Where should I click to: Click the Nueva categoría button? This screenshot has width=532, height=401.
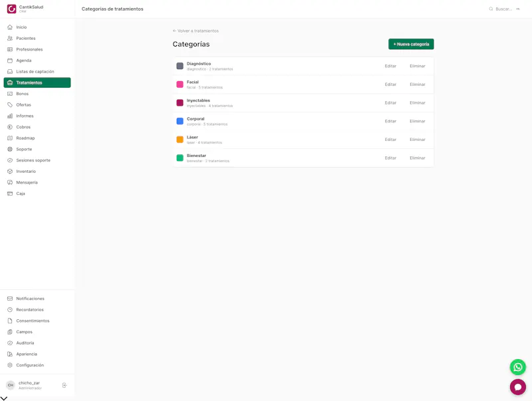tap(411, 44)
